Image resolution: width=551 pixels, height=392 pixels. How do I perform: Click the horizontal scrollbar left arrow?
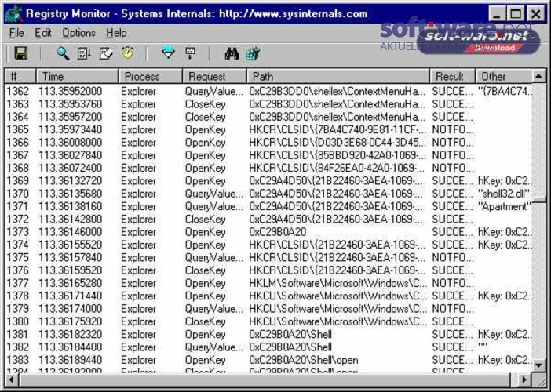(x=12, y=379)
